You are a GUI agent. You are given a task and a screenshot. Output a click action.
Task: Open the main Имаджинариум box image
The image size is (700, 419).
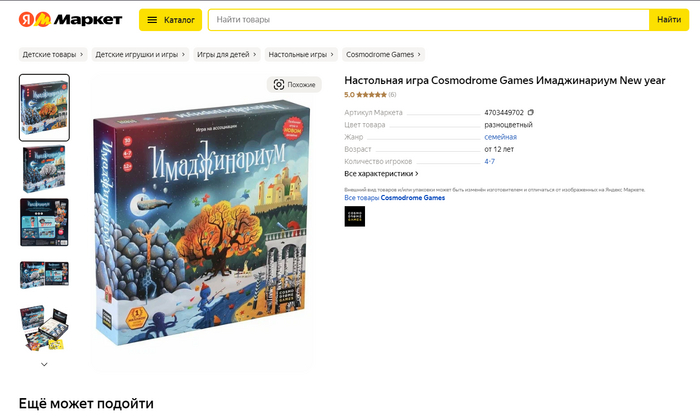[x=202, y=222]
